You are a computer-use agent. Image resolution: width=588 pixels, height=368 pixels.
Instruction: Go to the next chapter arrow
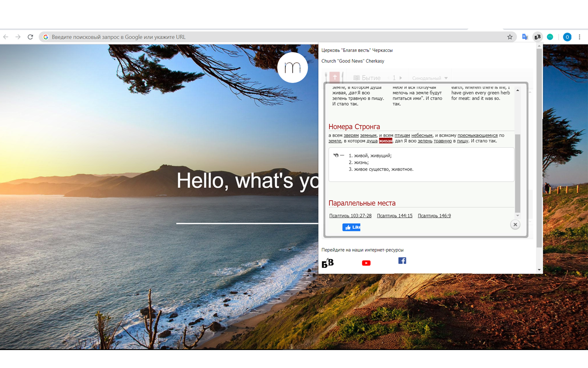401,78
